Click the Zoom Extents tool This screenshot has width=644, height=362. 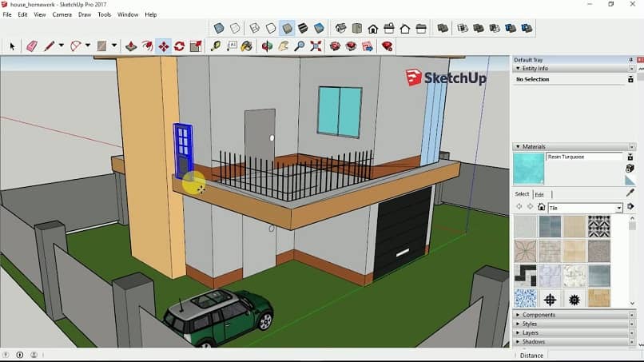click(316, 46)
